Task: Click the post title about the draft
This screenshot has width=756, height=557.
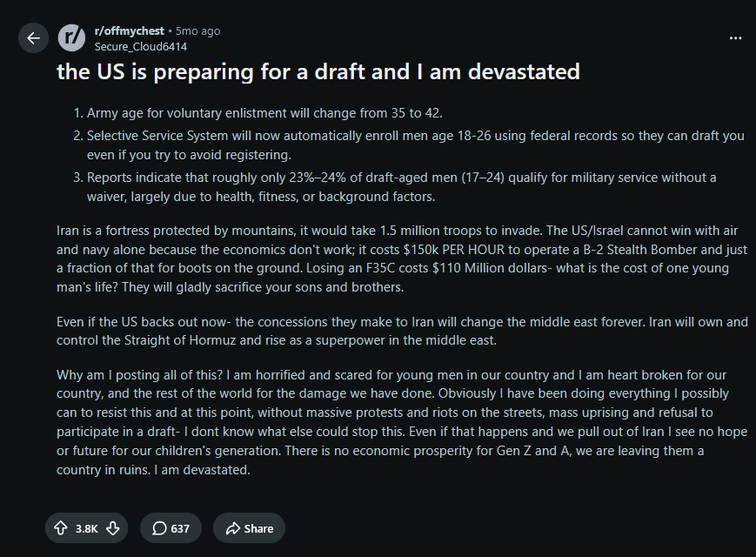Action: [318, 71]
